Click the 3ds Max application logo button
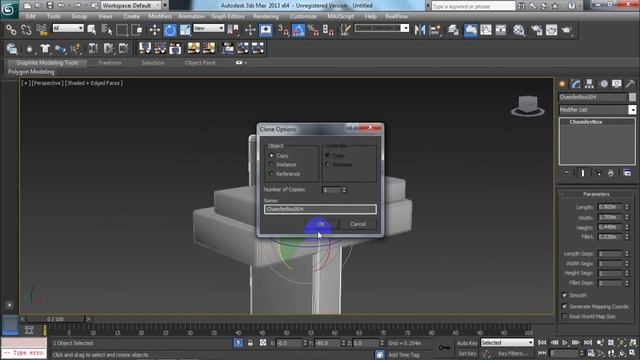640x360 pixels. [8, 9]
